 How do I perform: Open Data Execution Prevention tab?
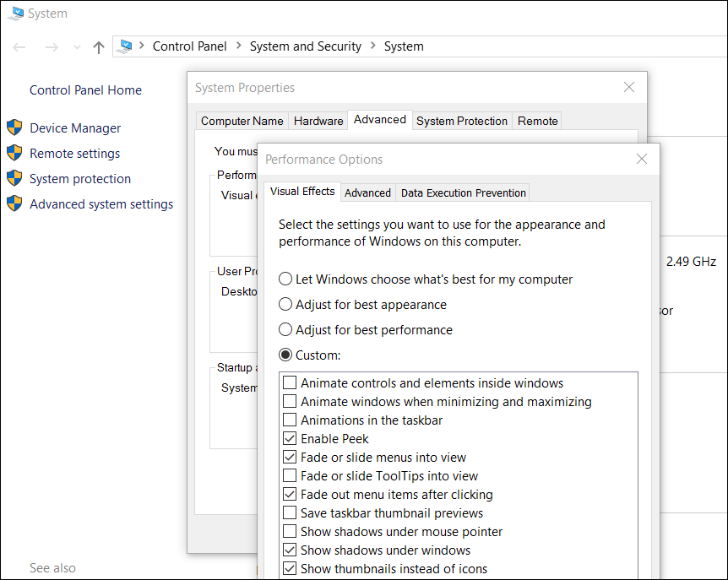tap(464, 192)
